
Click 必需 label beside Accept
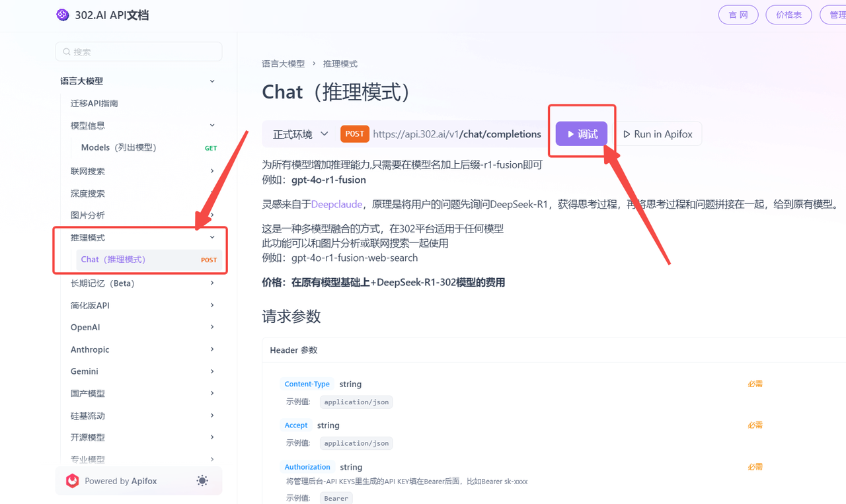(x=755, y=425)
